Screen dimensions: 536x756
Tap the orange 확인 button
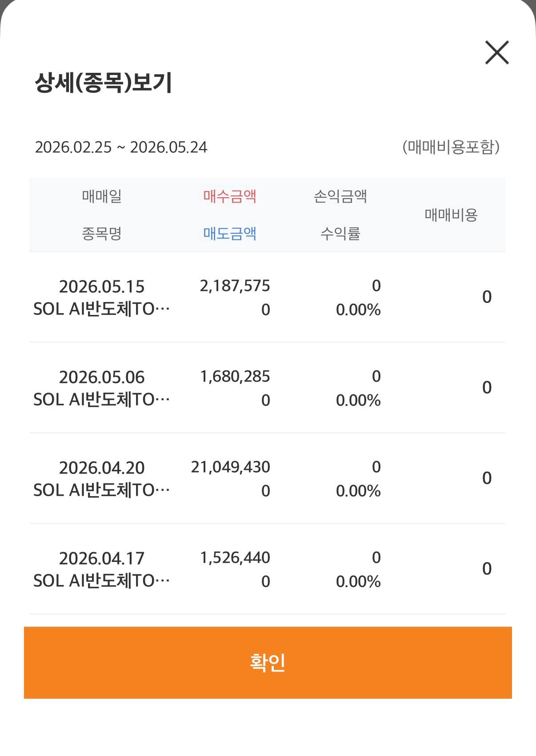(268, 662)
